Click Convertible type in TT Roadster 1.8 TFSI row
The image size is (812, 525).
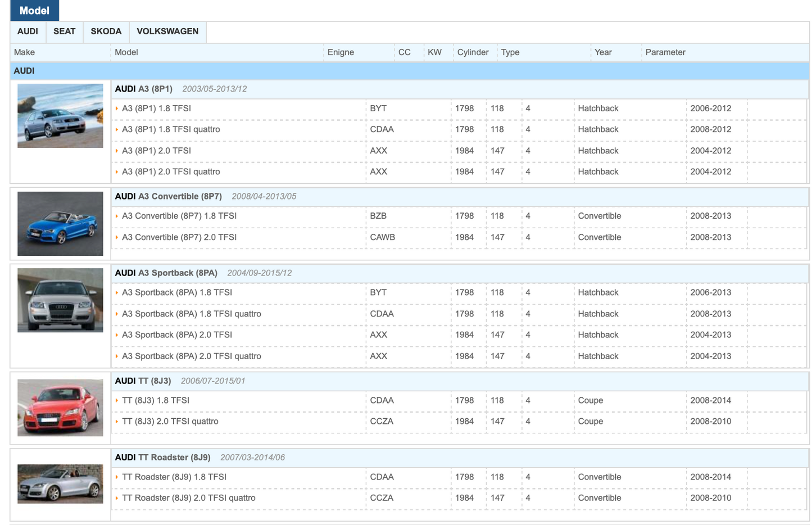tap(600, 477)
